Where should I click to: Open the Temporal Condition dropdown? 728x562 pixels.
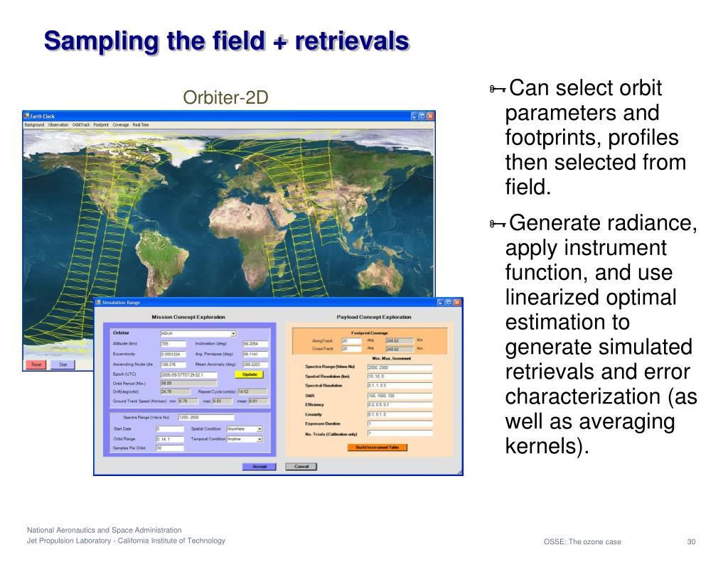(259, 439)
